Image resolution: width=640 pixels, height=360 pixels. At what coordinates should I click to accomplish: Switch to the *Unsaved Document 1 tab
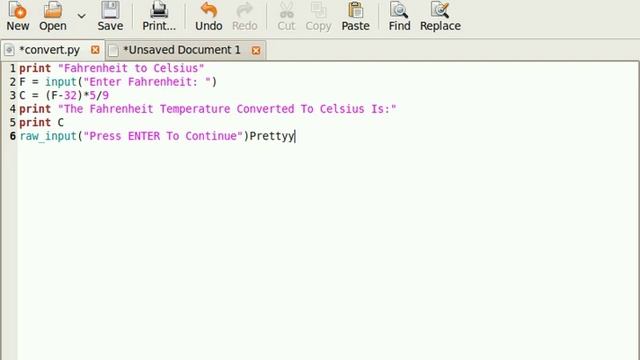(182, 50)
